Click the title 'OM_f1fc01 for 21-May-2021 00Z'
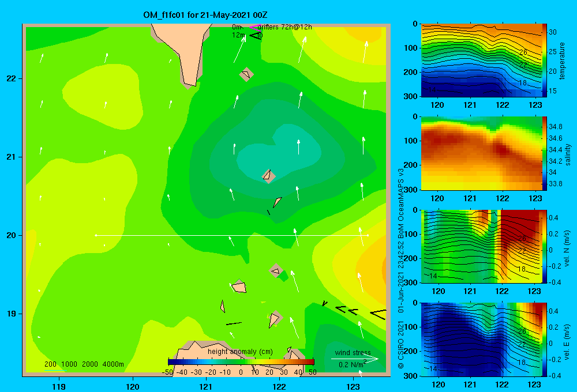 (205, 15)
